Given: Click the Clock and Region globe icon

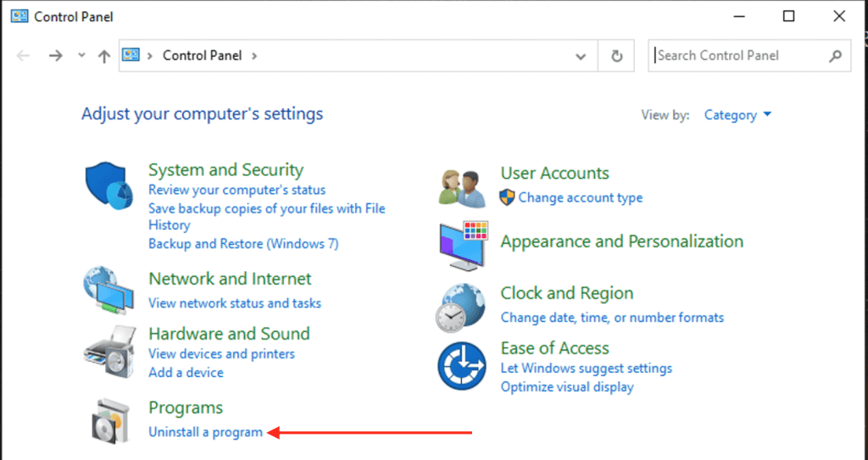Looking at the screenshot, I should [x=462, y=307].
